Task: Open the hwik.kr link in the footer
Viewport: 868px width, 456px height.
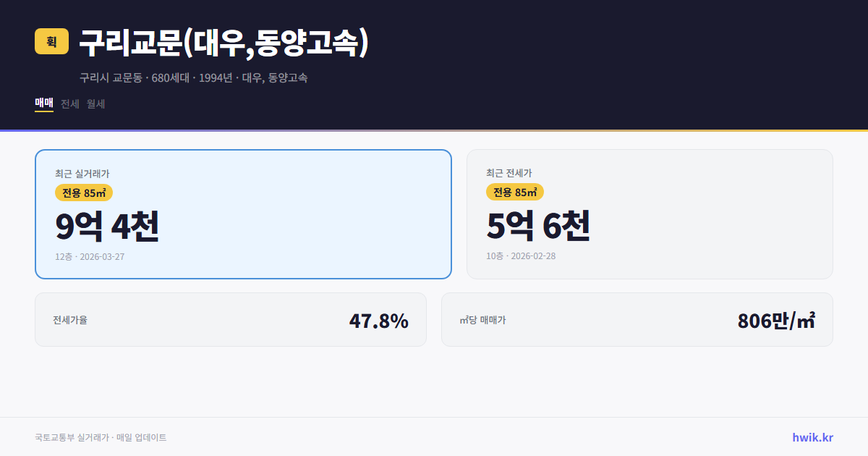Action: click(812, 436)
